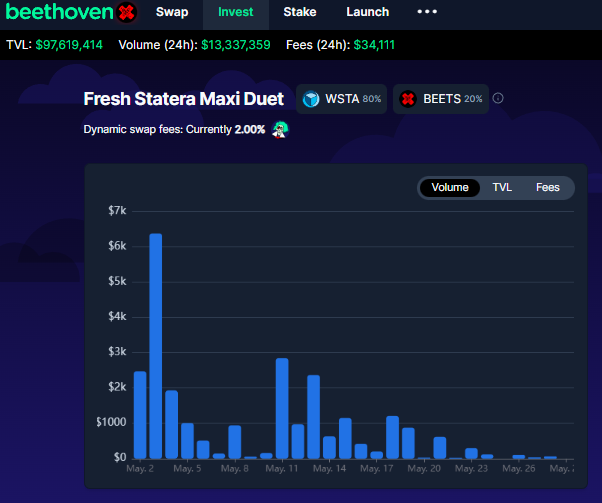Click the WSTA cube token icon
602x503 pixels.
(x=311, y=99)
